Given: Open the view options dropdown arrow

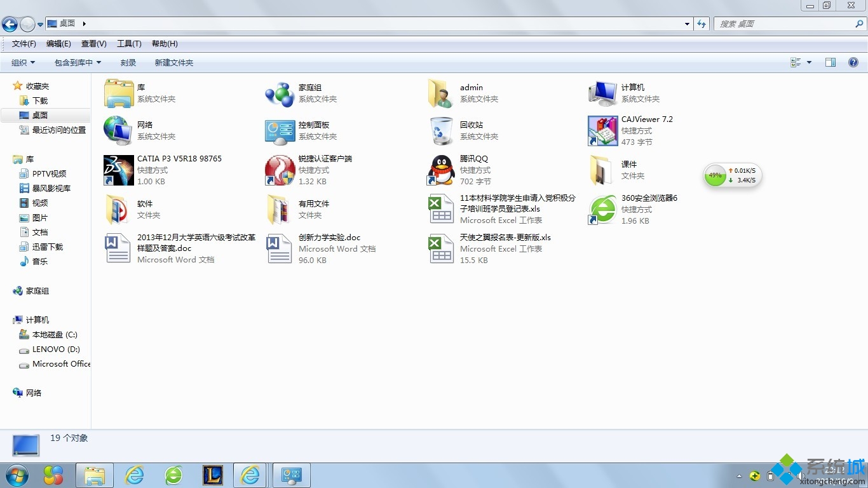Looking at the screenshot, I should pos(809,62).
